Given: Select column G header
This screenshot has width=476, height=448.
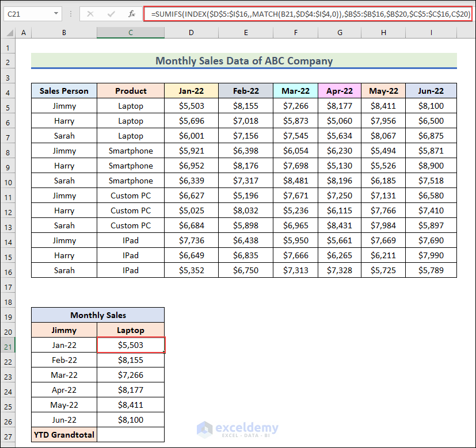Looking at the screenshot, I should [x=340, y=32].
